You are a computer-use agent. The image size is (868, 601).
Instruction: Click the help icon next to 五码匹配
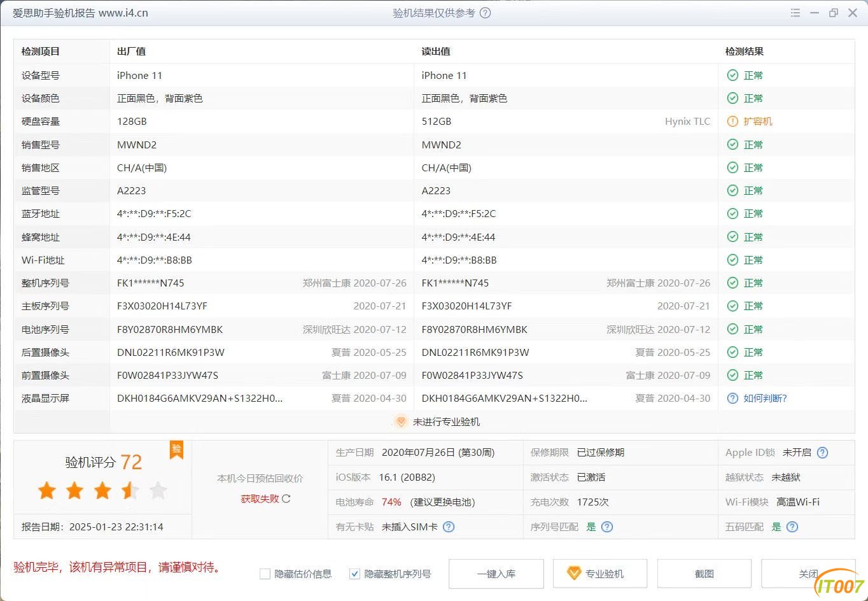(792, 527)
